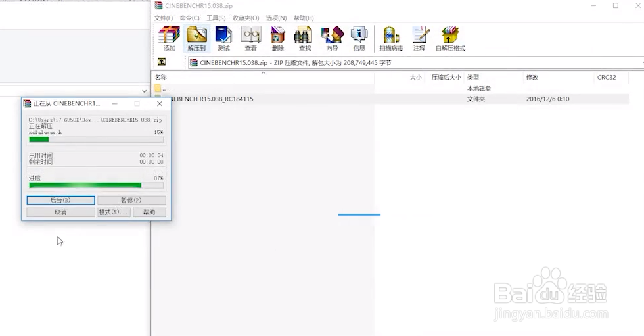Click the Add (添加) toolbar icon
Screen dimensions: 644x336
point(170,38)
